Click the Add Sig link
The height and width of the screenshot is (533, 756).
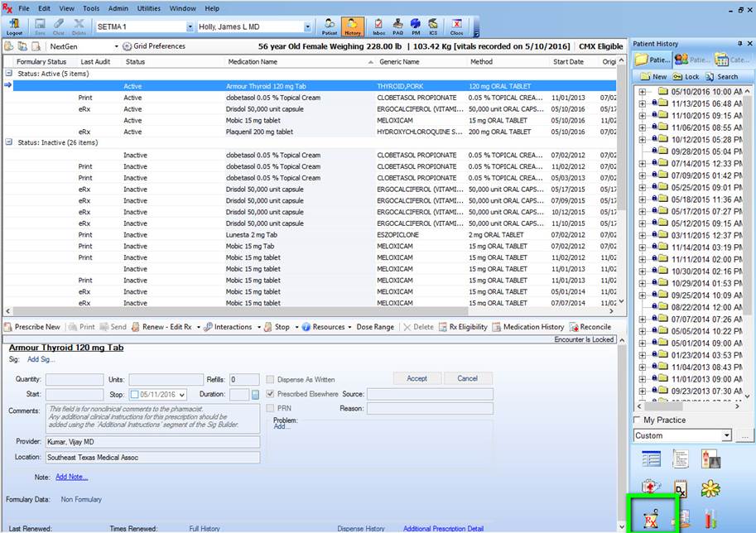(41, 359)
